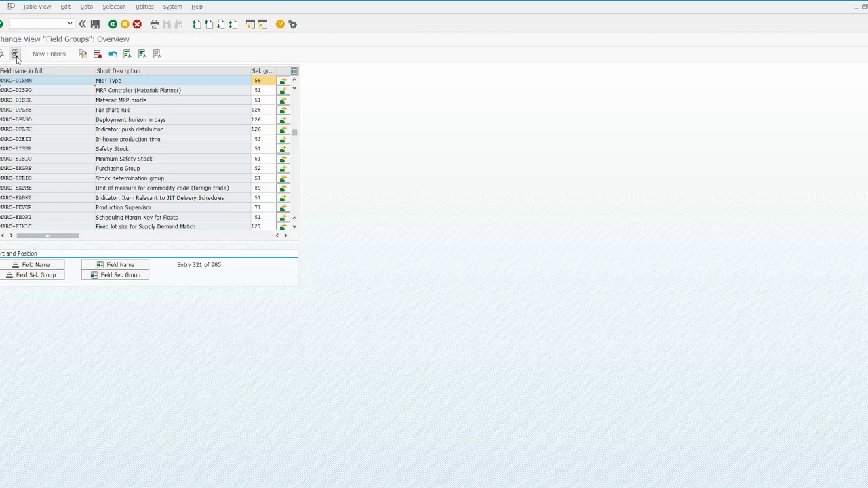
Task: Select the Deployment horizon in days cell
Action: pos(172,120)
